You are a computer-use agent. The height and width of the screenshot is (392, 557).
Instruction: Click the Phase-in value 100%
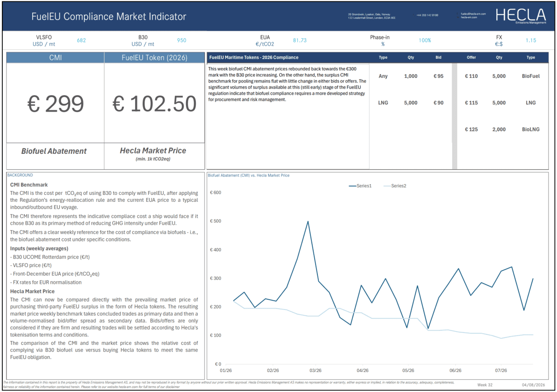click(x=425, y=41)
